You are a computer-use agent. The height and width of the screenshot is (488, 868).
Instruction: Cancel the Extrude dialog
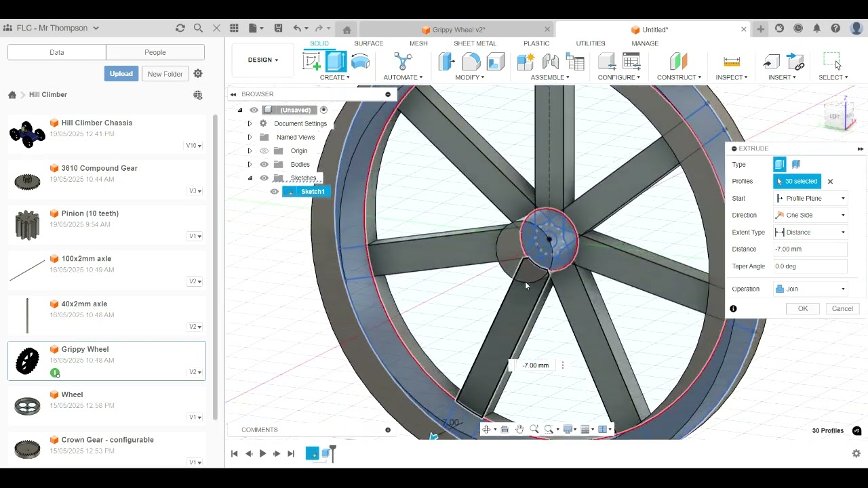pos(842,308)
